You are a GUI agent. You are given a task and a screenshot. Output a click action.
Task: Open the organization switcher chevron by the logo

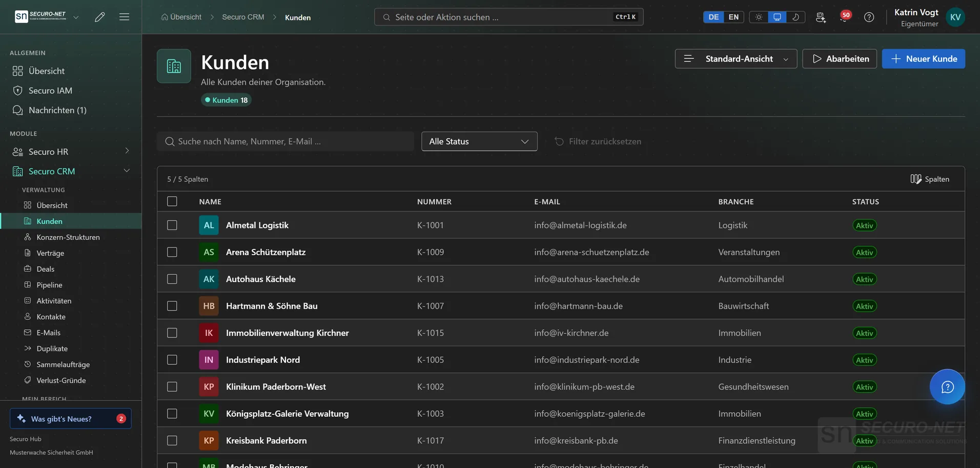(76, 17)
